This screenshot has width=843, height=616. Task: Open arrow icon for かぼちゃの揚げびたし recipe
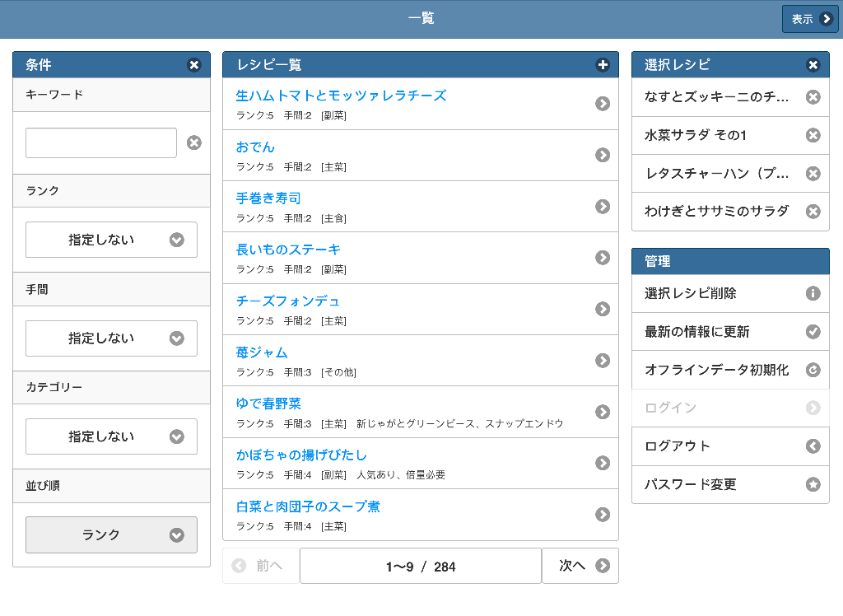pyautogui.click(x=603, y=463)
